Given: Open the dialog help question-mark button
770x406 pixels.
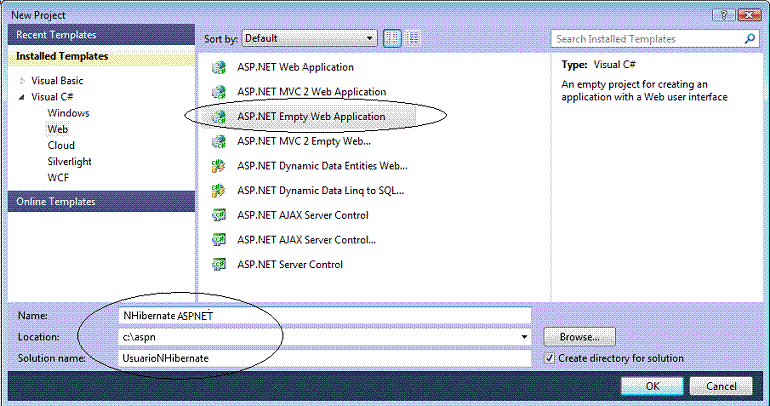Looking at the screenshot, I should click(x=724, y=15).
